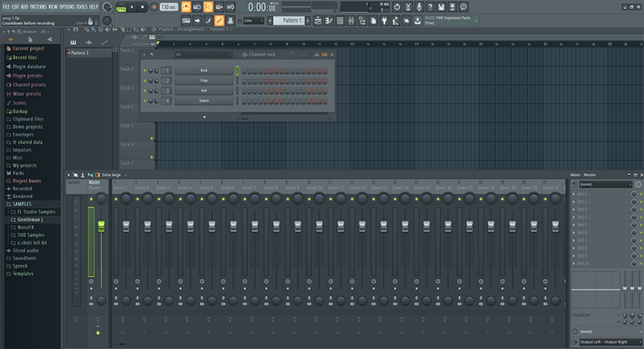Click the Insert 1 volume fader

coord(126,226)
